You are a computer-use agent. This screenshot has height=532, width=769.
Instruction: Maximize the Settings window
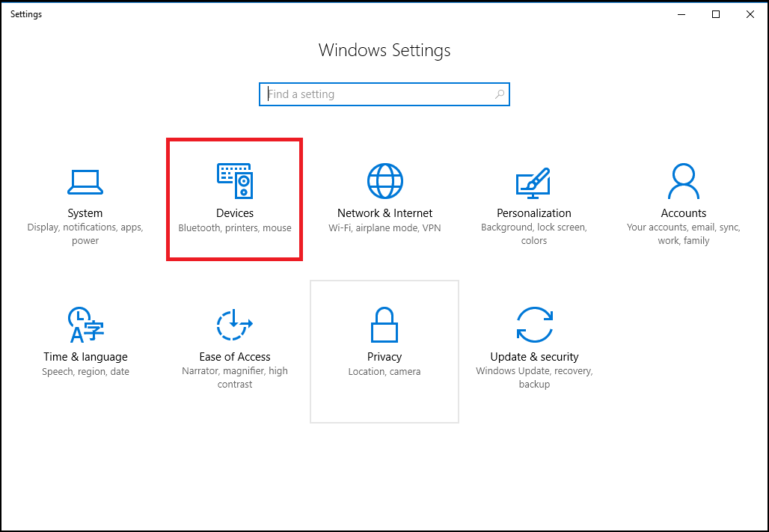[x=716, y=14]
